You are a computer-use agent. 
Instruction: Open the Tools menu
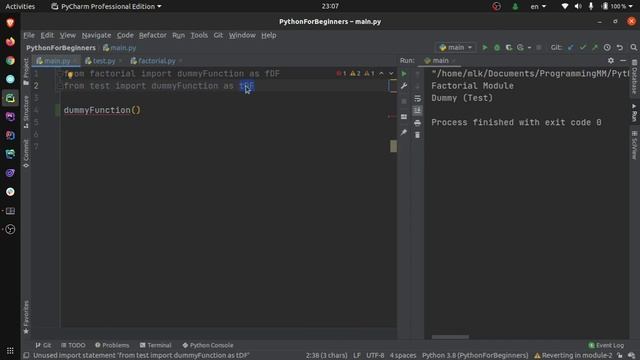[199, 36]
